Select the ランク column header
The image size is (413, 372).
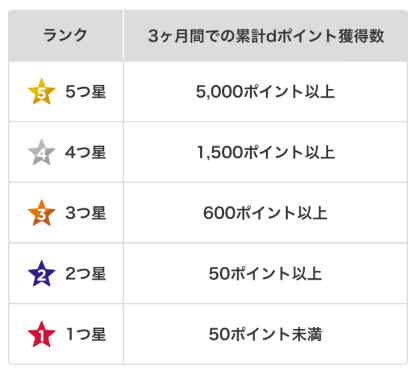66,35
